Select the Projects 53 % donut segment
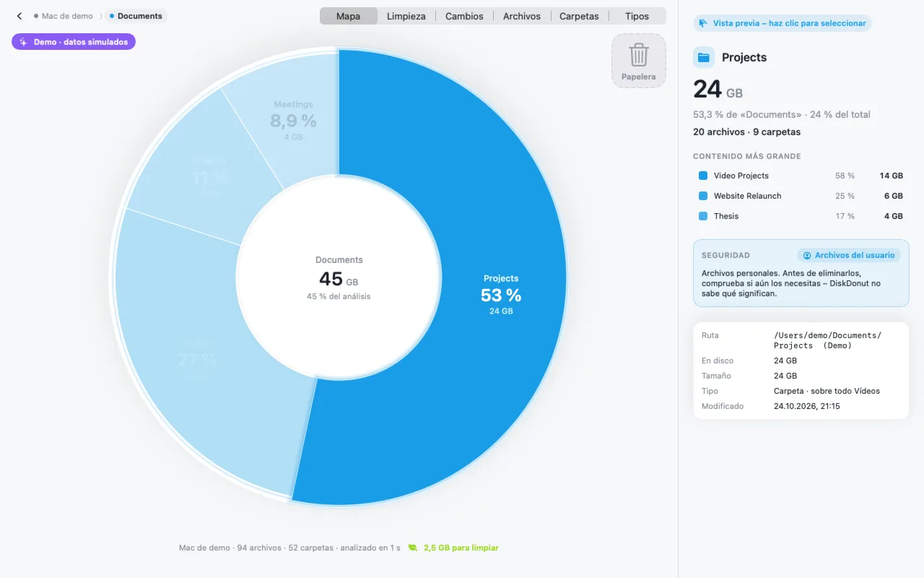This screenshot has height=578, width=924. point(501,294)
